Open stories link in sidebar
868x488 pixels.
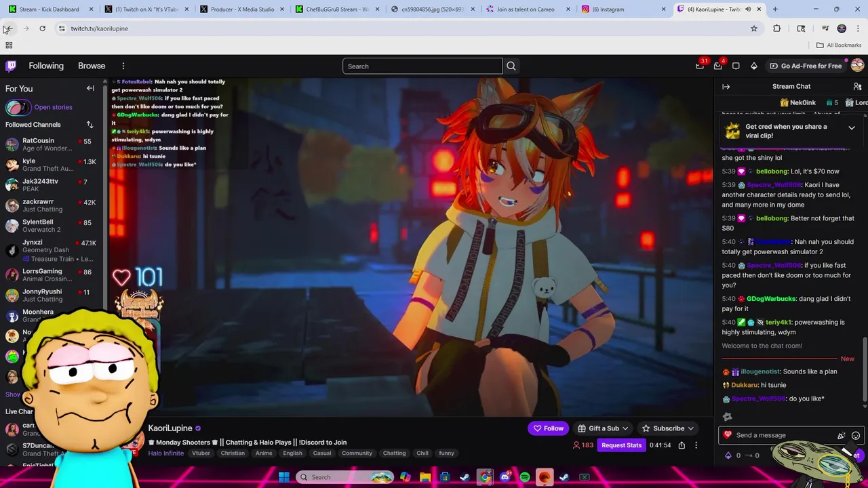click(53, 107)
